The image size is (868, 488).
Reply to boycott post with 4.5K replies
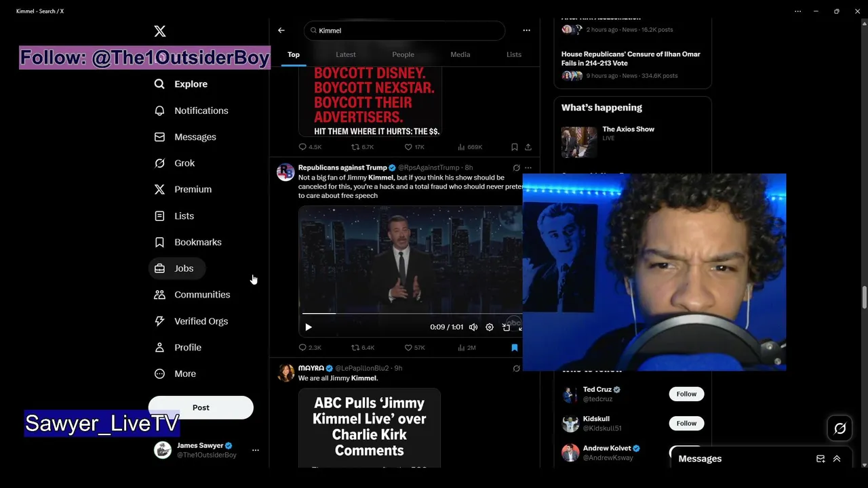[x=310, y=147]
